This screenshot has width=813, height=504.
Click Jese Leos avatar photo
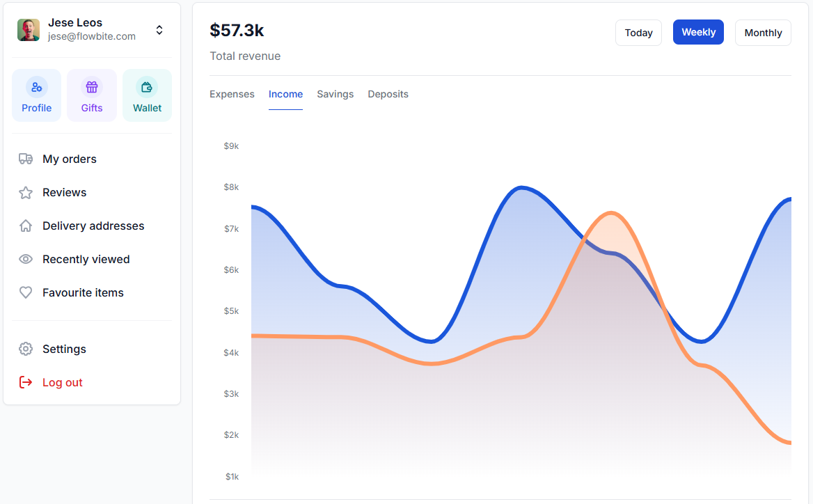click(x=29, y=30)
